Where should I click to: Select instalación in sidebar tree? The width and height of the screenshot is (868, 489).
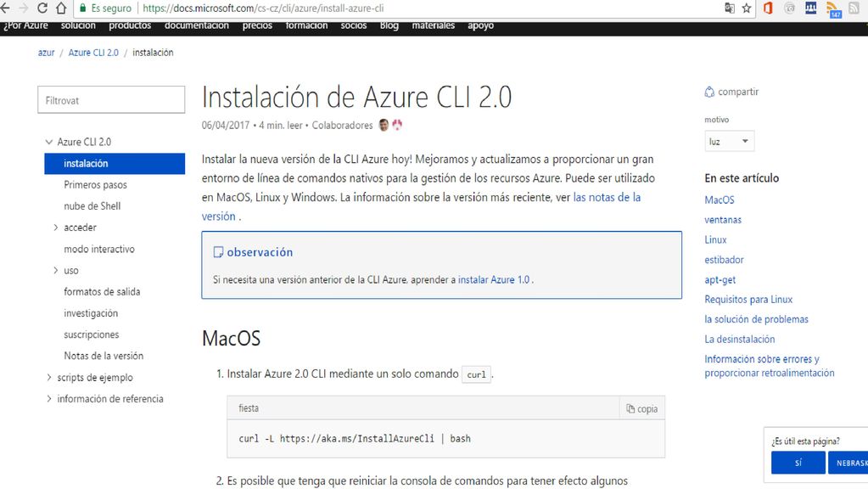(115, 163)
